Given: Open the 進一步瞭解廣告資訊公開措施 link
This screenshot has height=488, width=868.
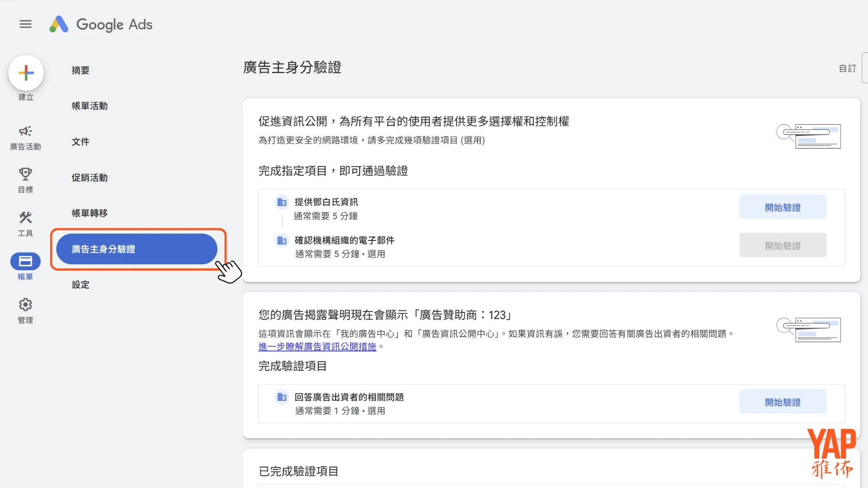Looking at the screenshot, I should (x=317, y=347).
